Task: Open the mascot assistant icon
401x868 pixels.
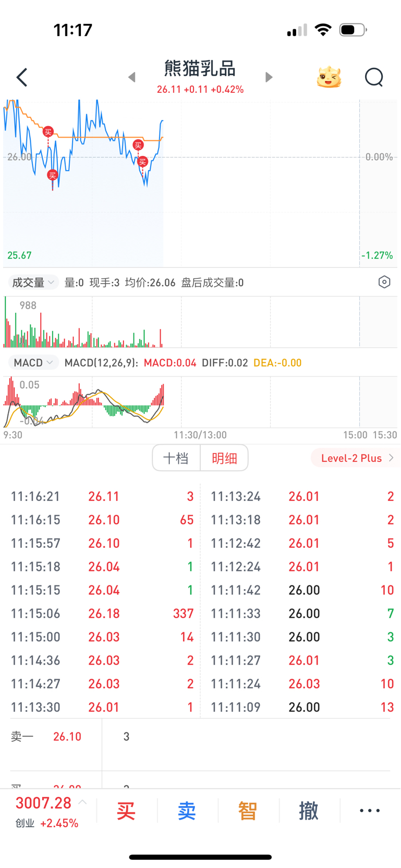Action: [329, 77]
